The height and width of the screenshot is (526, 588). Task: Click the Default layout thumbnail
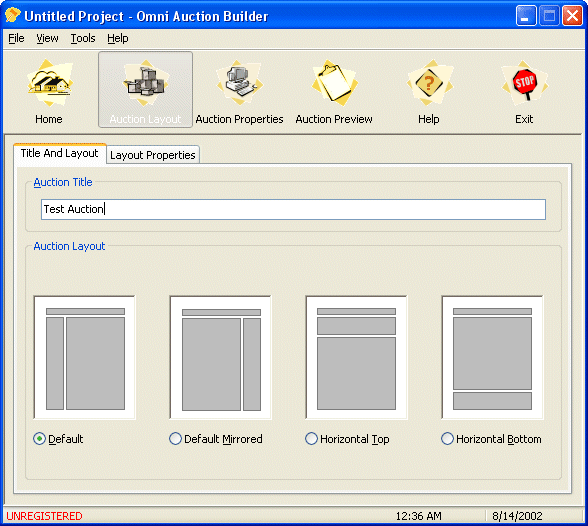tap(85, 357)
